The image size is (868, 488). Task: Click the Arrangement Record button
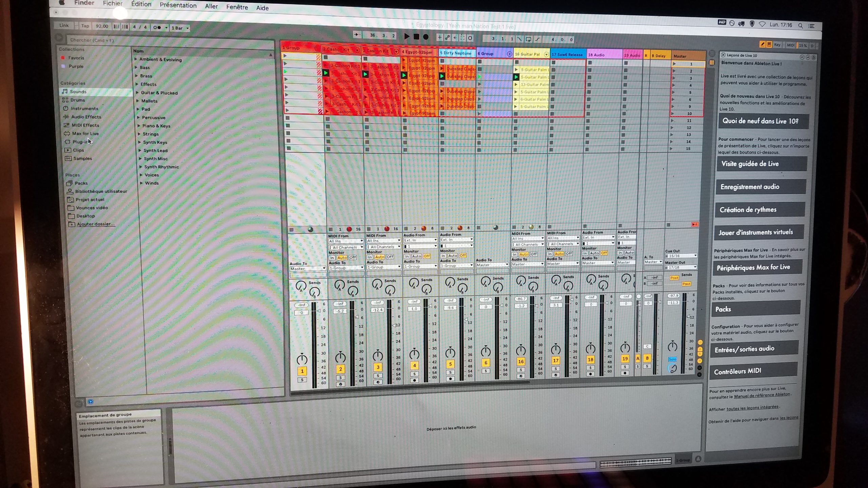click(x=426, y=37)
